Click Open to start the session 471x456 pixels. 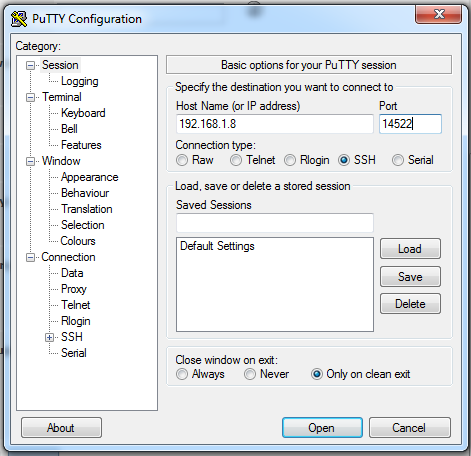322,428
